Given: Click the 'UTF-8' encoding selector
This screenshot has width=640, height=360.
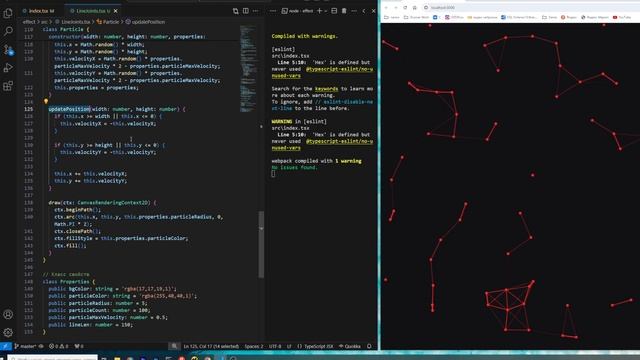Looking at the screenshot, I should click(275, 347).
